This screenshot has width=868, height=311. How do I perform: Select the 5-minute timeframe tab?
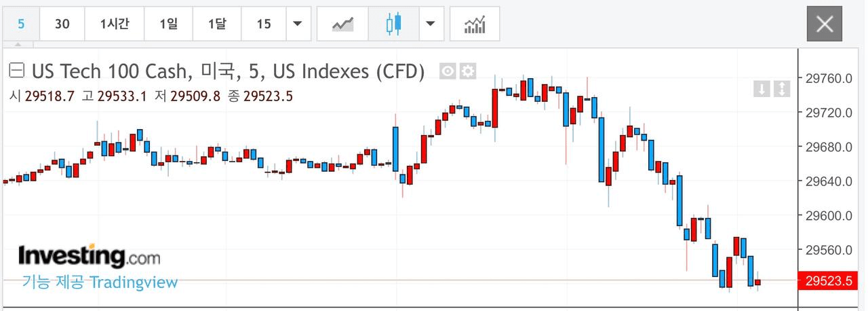(x=21, y=24)
